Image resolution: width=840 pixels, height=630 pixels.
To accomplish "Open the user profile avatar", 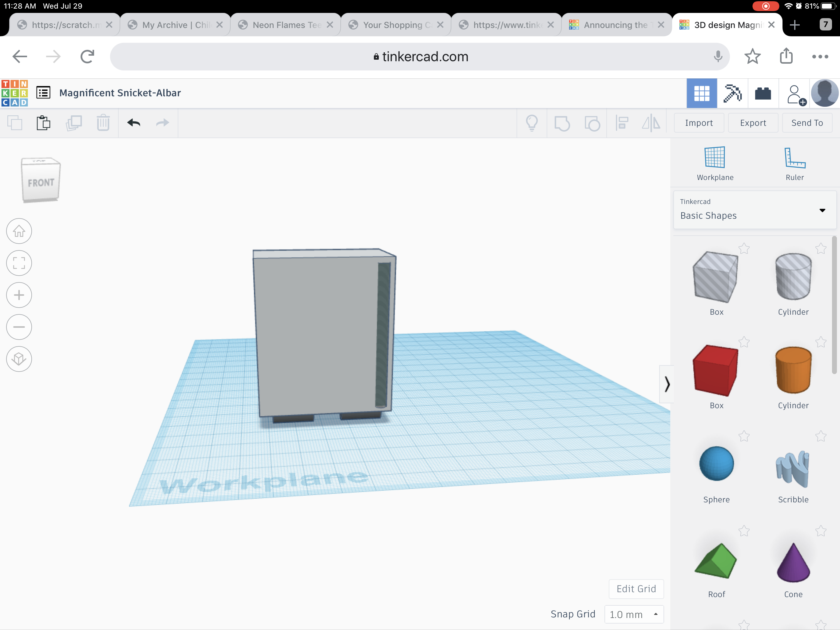I will pos(824,93).
